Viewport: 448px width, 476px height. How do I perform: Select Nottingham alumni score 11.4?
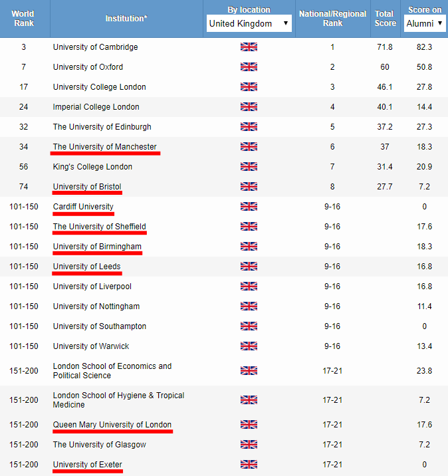(x=424, y=306)
